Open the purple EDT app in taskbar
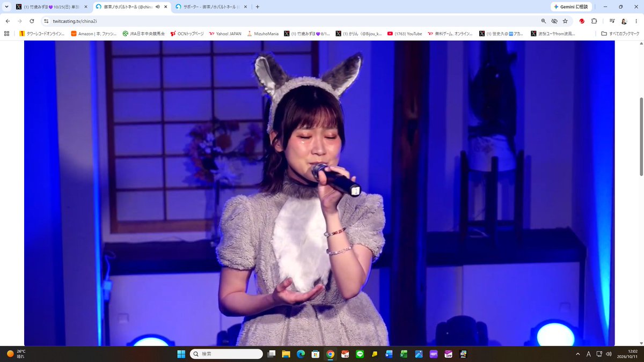Screen dimensions: 644x362 [433, 354]
